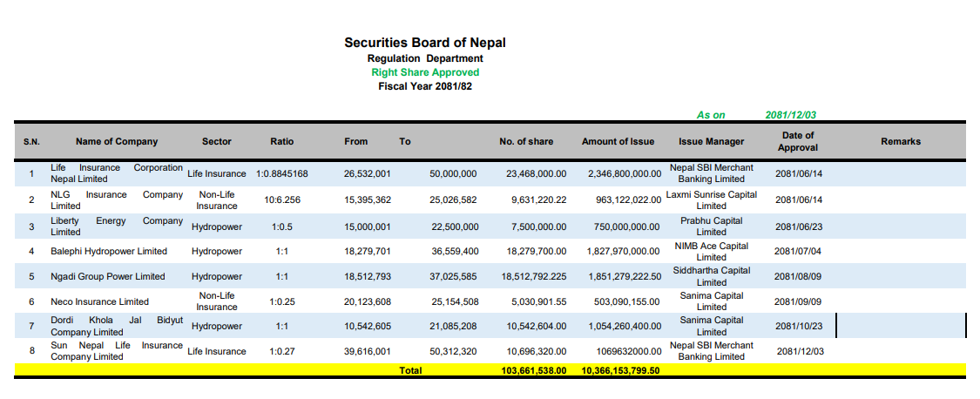
Task: Click the 'From' column header
Action: [356, 142]
